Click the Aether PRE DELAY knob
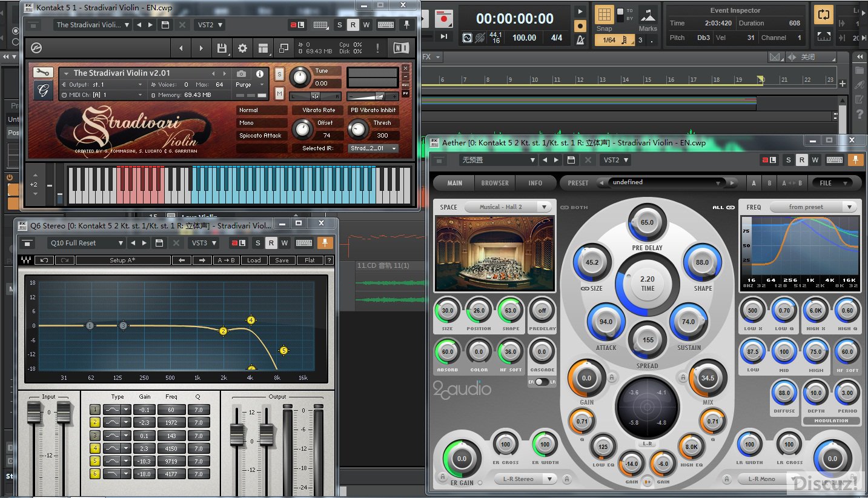This screenshot has height=498, width=868. pos(647,222)
